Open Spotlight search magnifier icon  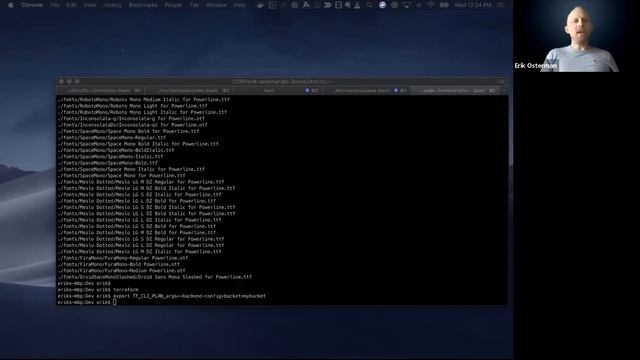pyautogui.click(x=369, y=5)
